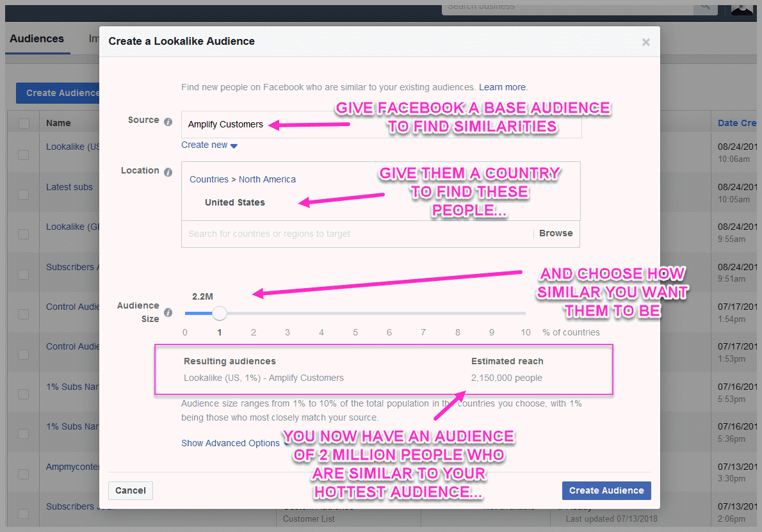Image resolution: width=762 pixels, height=532 pixels.
Task: Click the audience size slider handle
Action: click(x=220, y=313)
